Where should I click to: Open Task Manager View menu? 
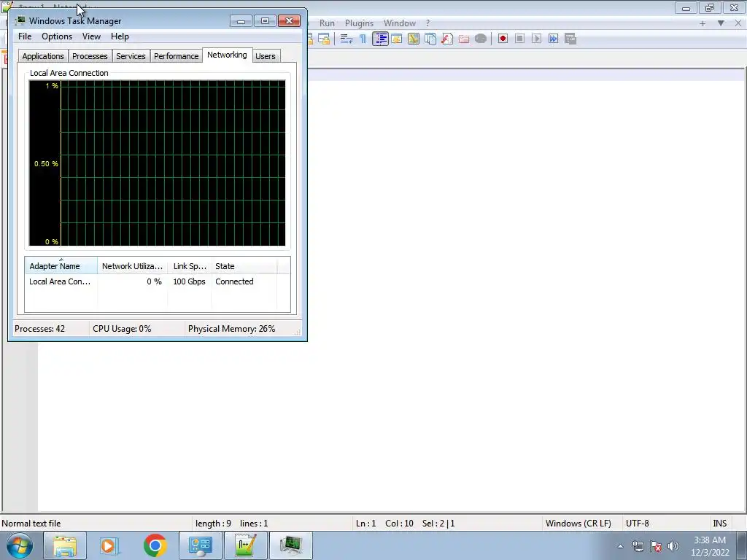pos(91,36)
